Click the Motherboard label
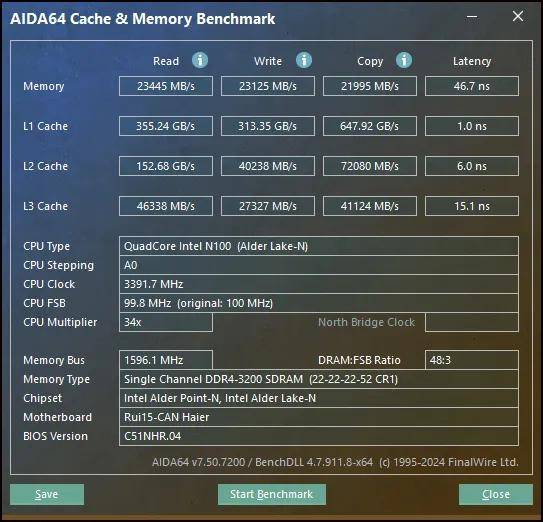543x522 pixels. click(57, 417)
